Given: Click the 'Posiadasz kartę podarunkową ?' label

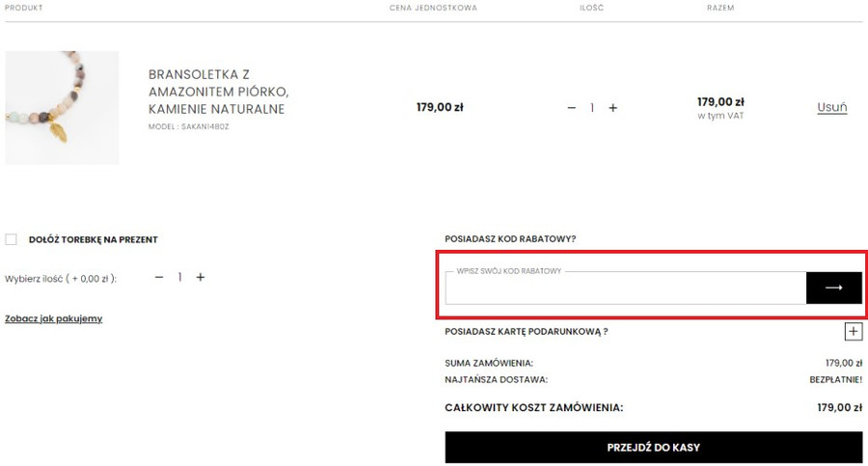Looking at the screenshot, I should pos(526,332).
